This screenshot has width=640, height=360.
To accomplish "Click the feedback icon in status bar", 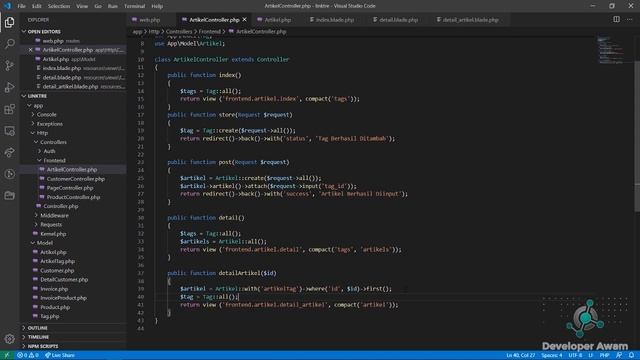I will point(619,355).
